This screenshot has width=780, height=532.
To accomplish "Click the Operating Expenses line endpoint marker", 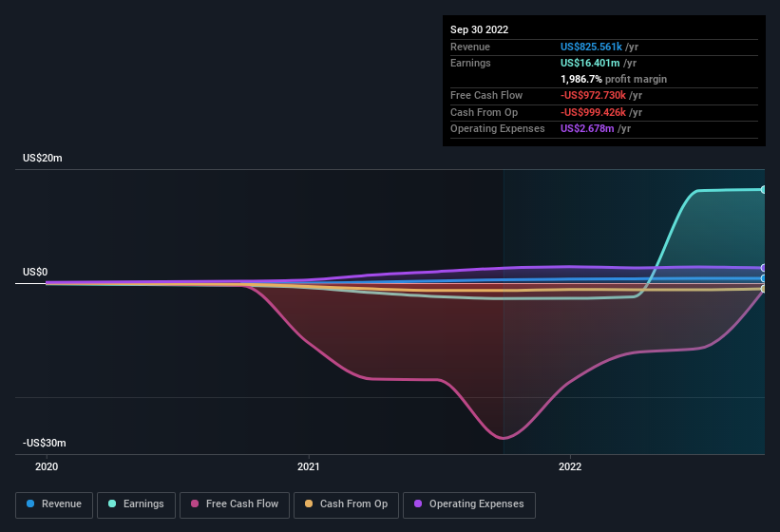I will pyautogui.click(x=763, y=268).
